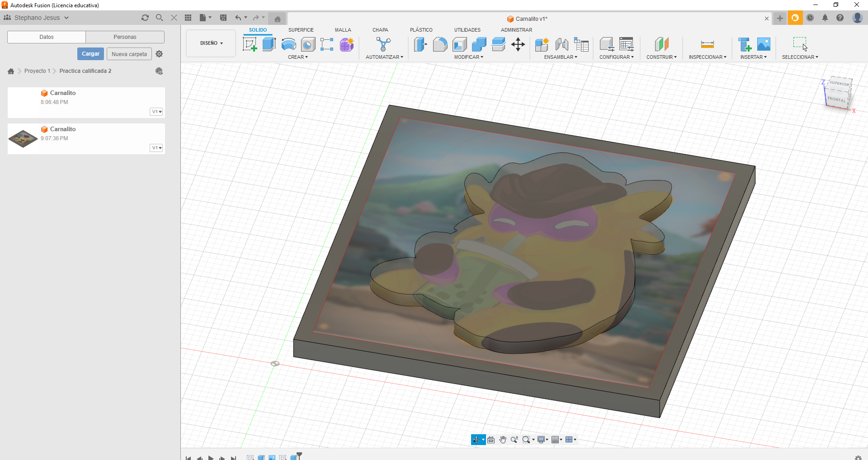
Task: Switch to the Utilidades tab
Action: click(467, 30)
